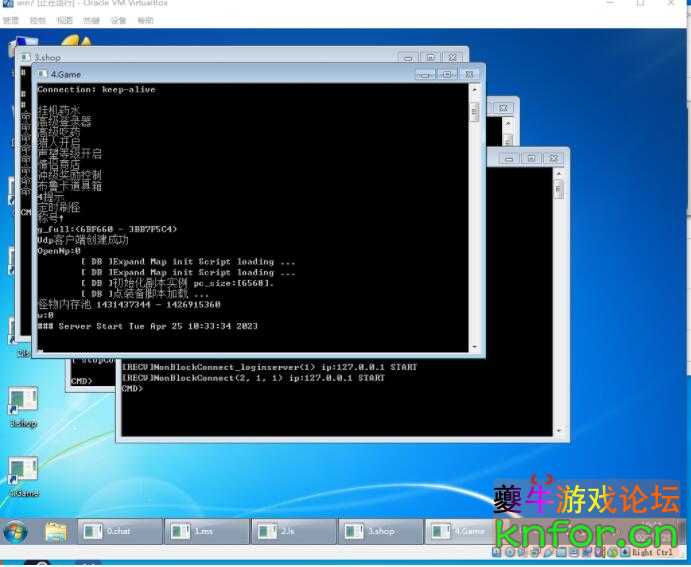
Task: Switch to 2.js taskbar button
Action: [293, 531]
